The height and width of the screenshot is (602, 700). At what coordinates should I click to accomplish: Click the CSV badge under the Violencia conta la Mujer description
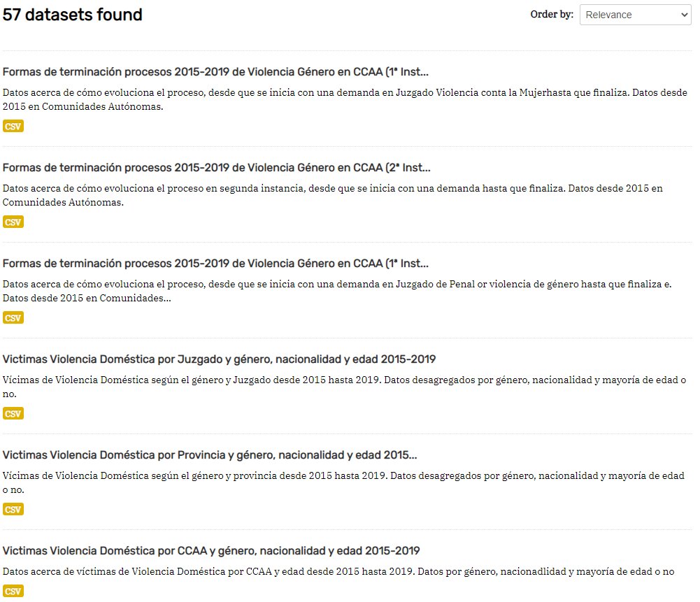click(13, 127)
